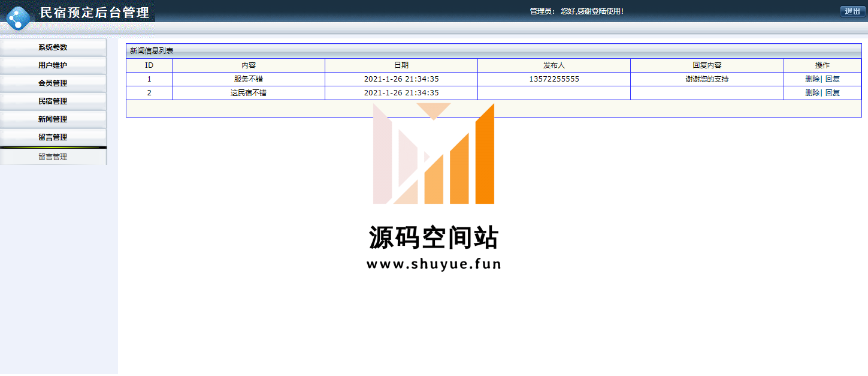Open the 会员管理 sidebar menu
The image size is (868, 376).
(53, 83)
